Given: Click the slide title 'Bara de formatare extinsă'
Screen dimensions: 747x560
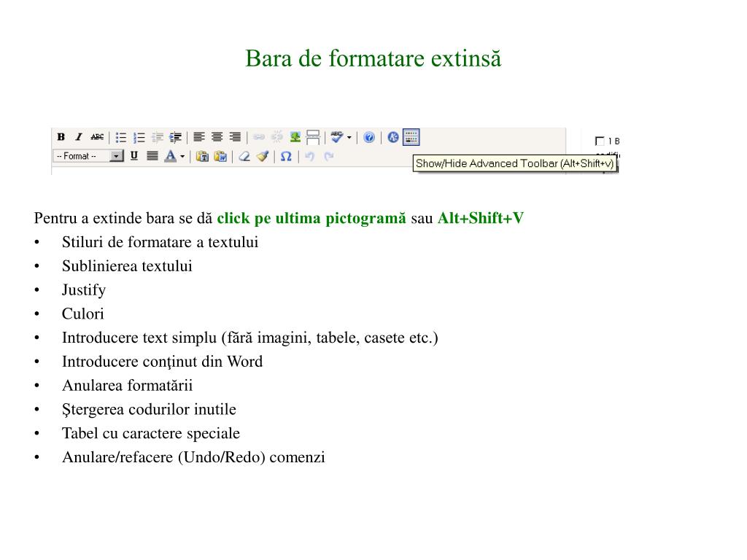Looking at the screenshot, I should [x=373, y=59].
